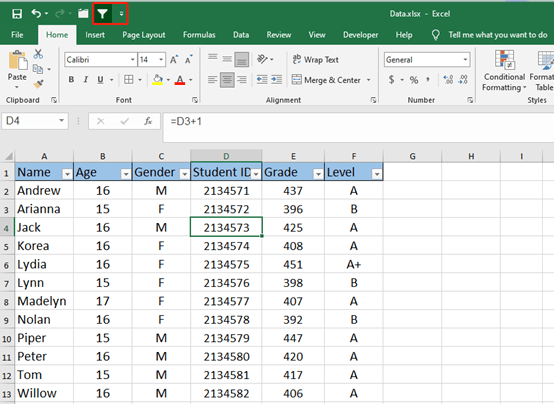This screenshot has height=404, width=554.
Task: Apply the red font color
Action: 180,80
